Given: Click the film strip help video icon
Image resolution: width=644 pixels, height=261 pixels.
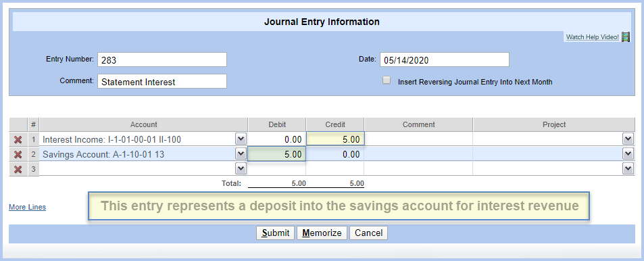Looking at the screenshot, I should pyautogui.click(x=626, y=37).
